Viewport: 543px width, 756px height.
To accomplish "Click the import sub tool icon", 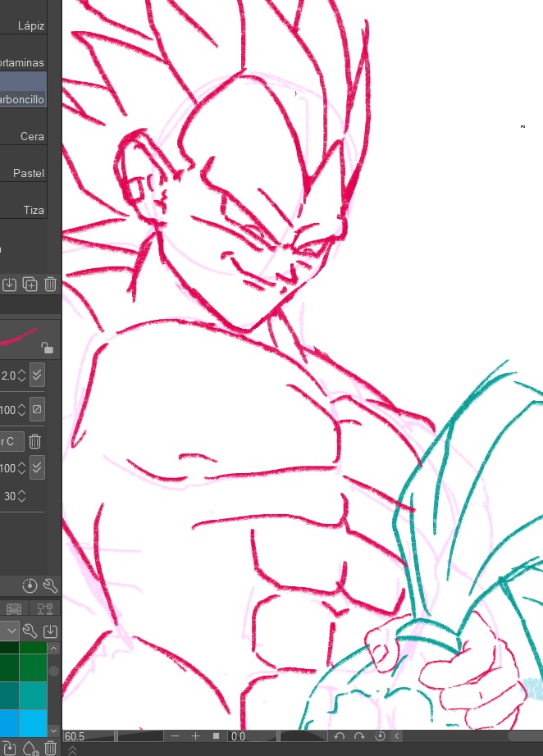I will click(9, 284).
